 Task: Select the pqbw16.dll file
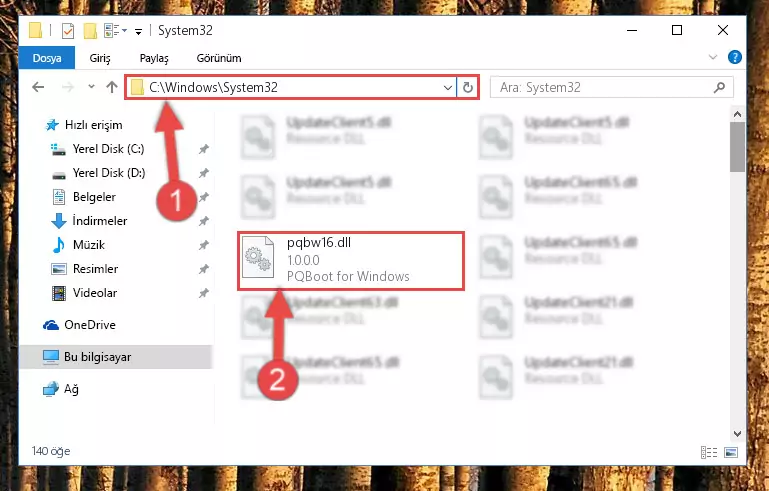pyautogui.click(x=351, y=261)
